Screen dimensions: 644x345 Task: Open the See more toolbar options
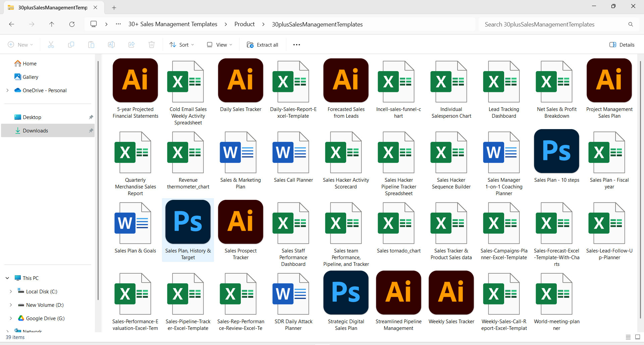[297, 45]
